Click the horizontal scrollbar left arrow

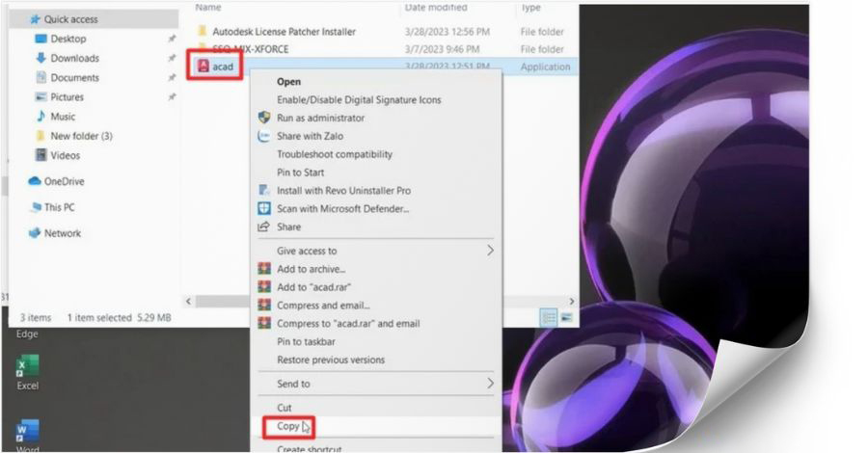[188, 302]
